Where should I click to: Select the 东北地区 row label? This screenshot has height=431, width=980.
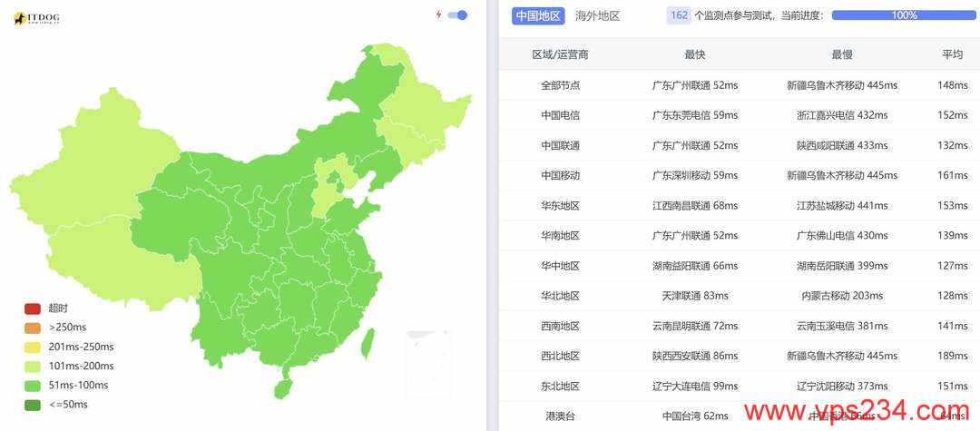coord(560,386)
